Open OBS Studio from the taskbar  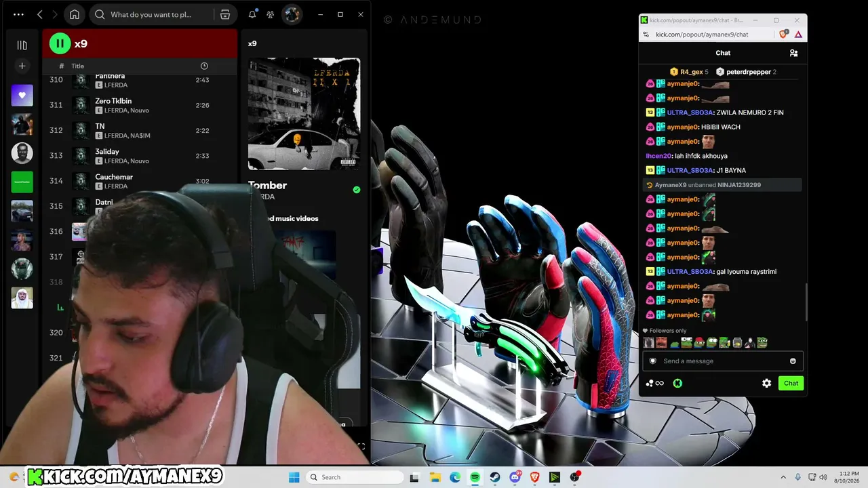coord(575,477)
